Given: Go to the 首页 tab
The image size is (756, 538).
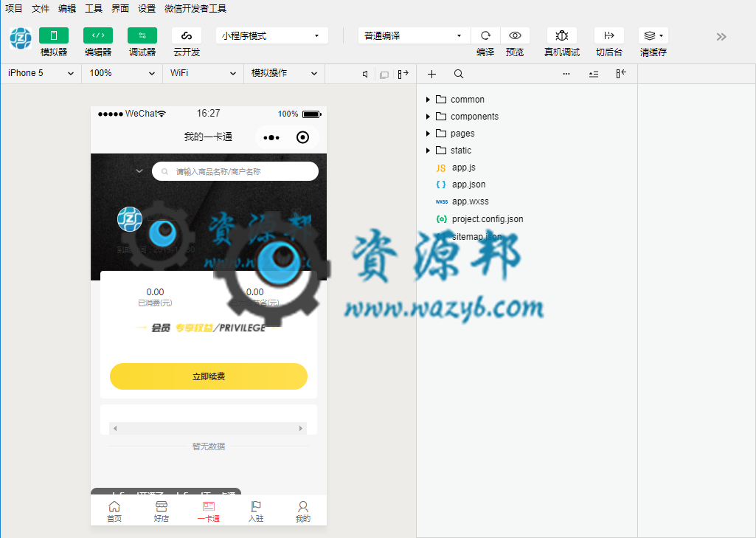Looking at the screenshot, I should 114,511.
